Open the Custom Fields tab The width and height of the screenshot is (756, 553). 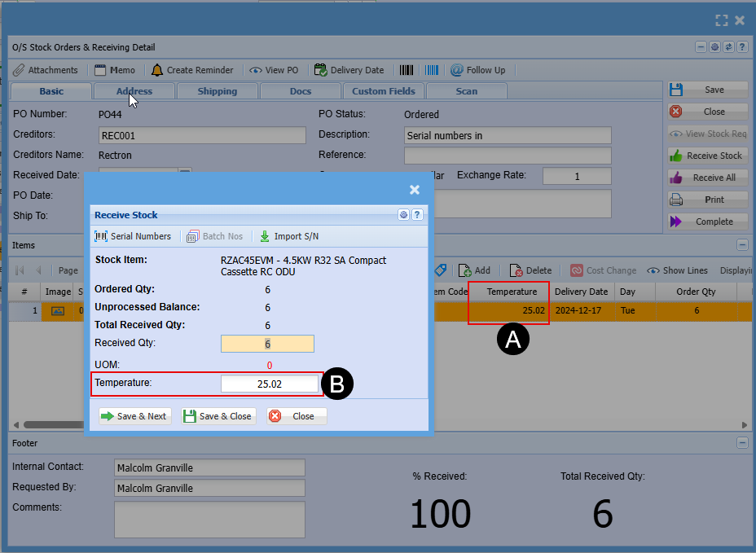point(383,91)
